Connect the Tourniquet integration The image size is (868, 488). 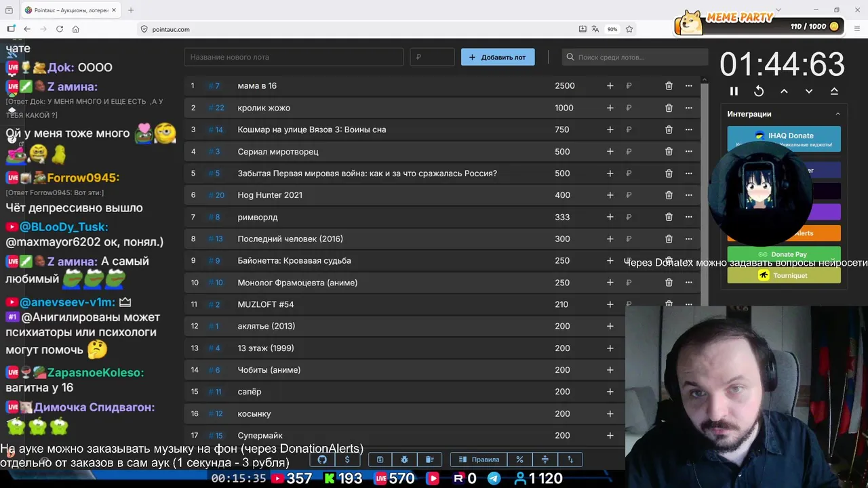[784, 275]
